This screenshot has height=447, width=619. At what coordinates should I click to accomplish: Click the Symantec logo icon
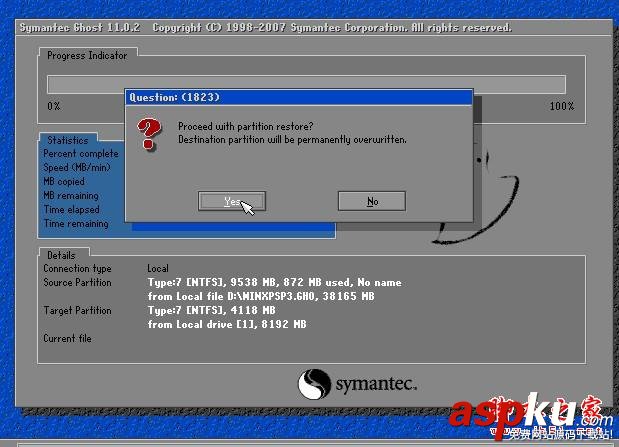click(314, 384)
